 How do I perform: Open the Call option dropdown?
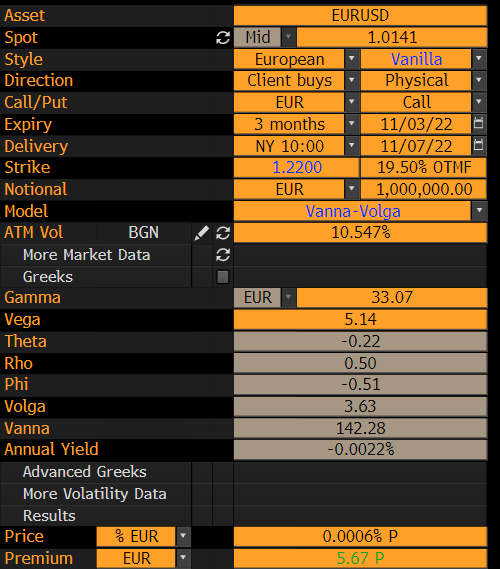click(479, 102)
